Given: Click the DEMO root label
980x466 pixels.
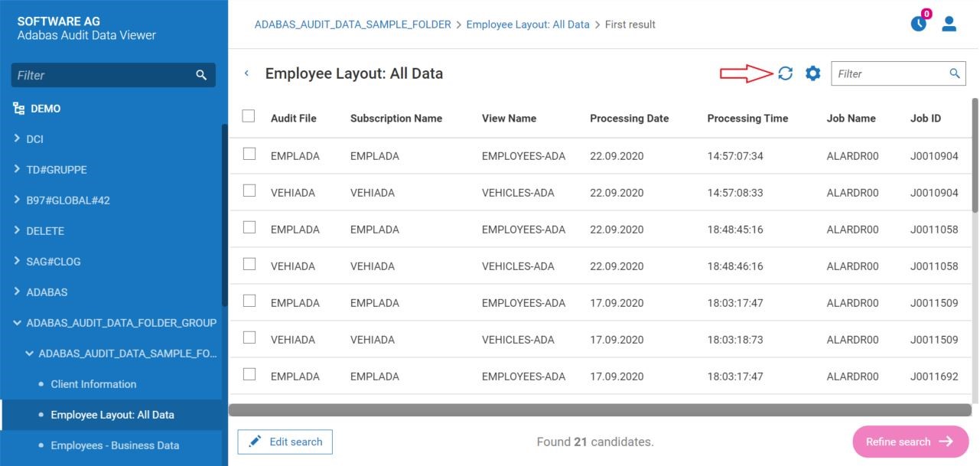Looking at the screenshot, I should 46,109.
